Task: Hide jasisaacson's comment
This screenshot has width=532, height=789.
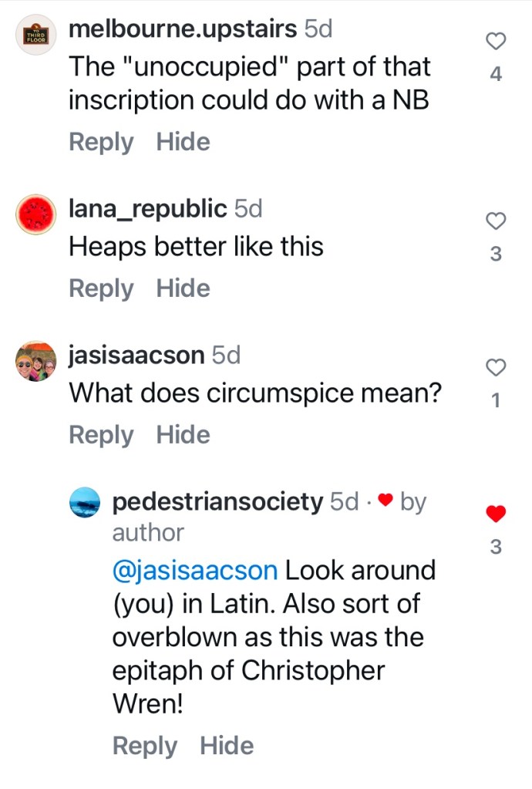Action: pyautogui.click(x=183, y=435)
